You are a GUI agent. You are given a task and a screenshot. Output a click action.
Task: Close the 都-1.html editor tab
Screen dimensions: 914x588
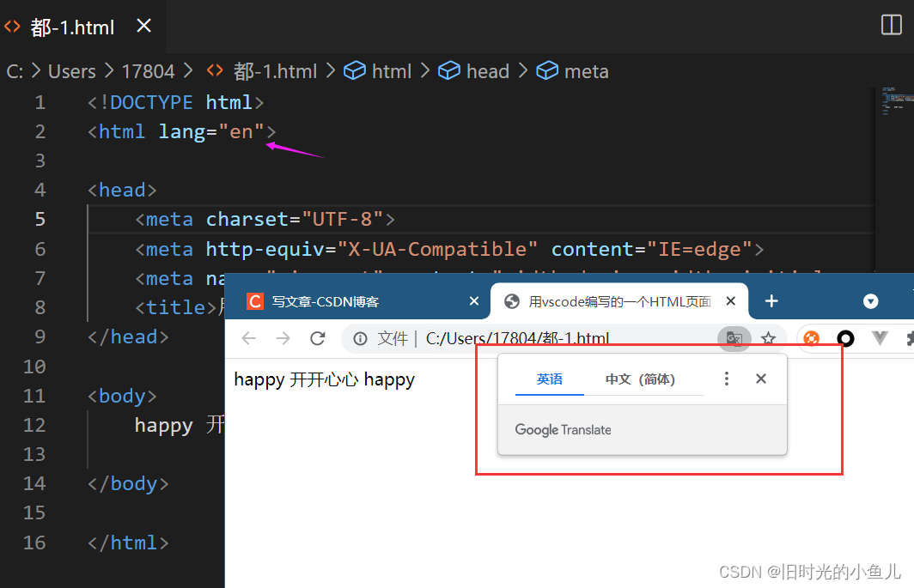tap(143, 26)
